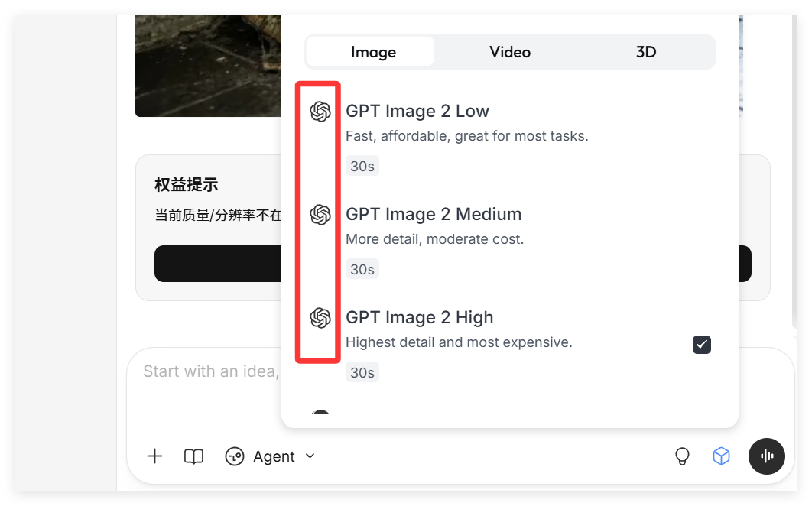Select GPT Image 2 Medium model
The height and width of the screenshot is (506, 812).
[x=434, y=215]
